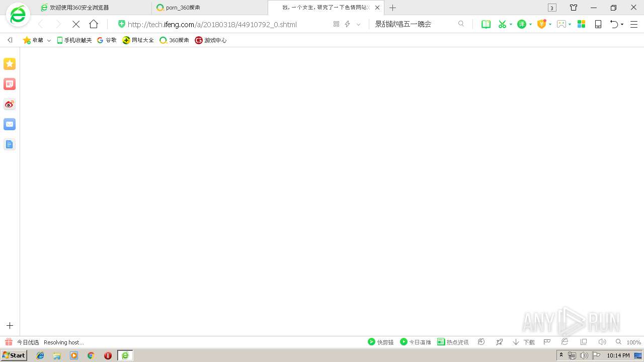Click the back navigation arrow

pos(41,24)
